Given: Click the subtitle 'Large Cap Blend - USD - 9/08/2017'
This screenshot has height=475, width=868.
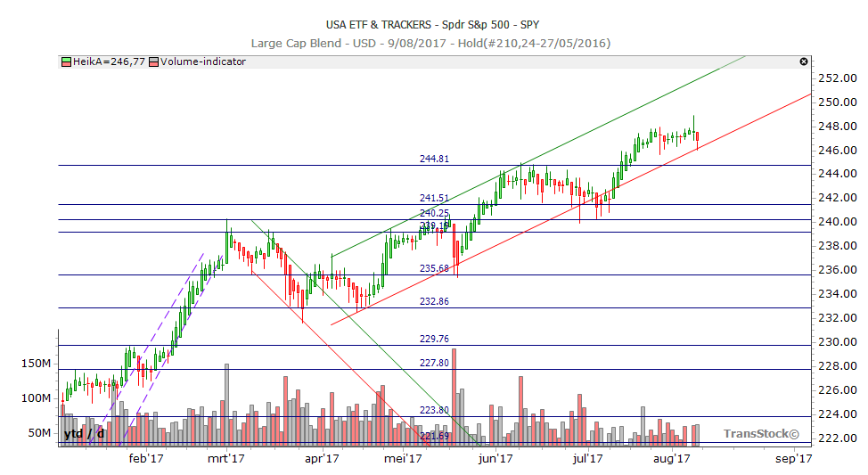Looking at the screenshot, I should [x=348, y=43].
